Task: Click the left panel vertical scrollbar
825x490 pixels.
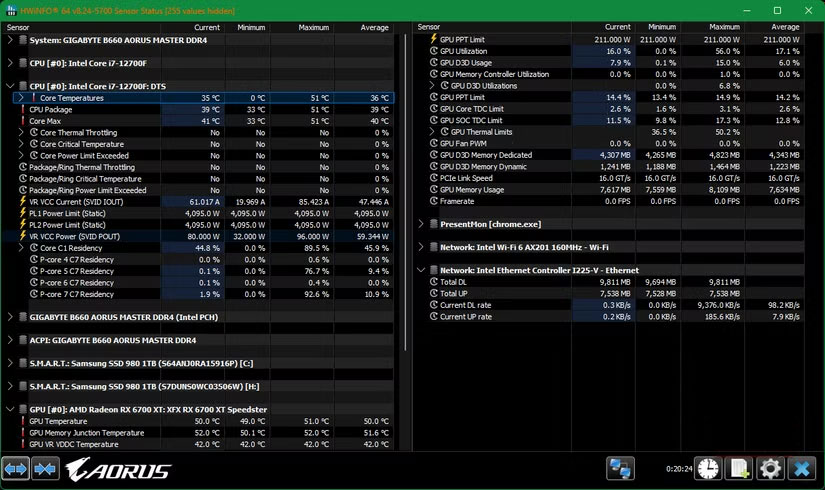Action: coord(405,193)
